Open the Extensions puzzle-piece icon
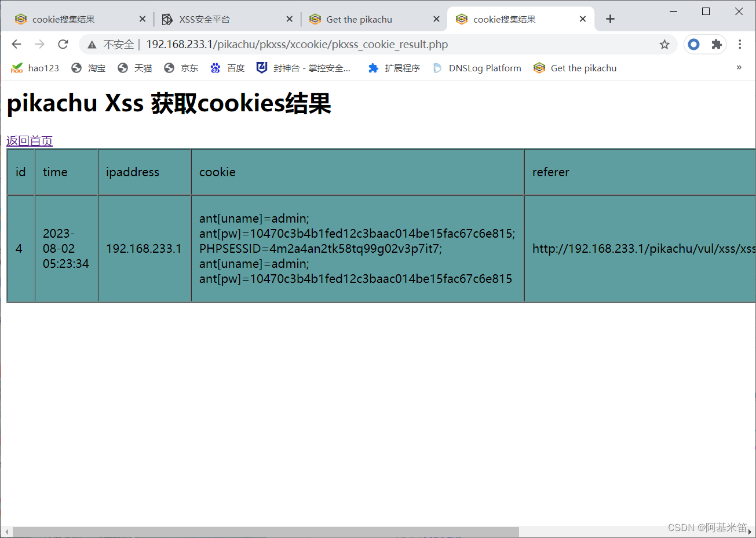The height and width of the screenshot is (538, 756). click(718, 44)
